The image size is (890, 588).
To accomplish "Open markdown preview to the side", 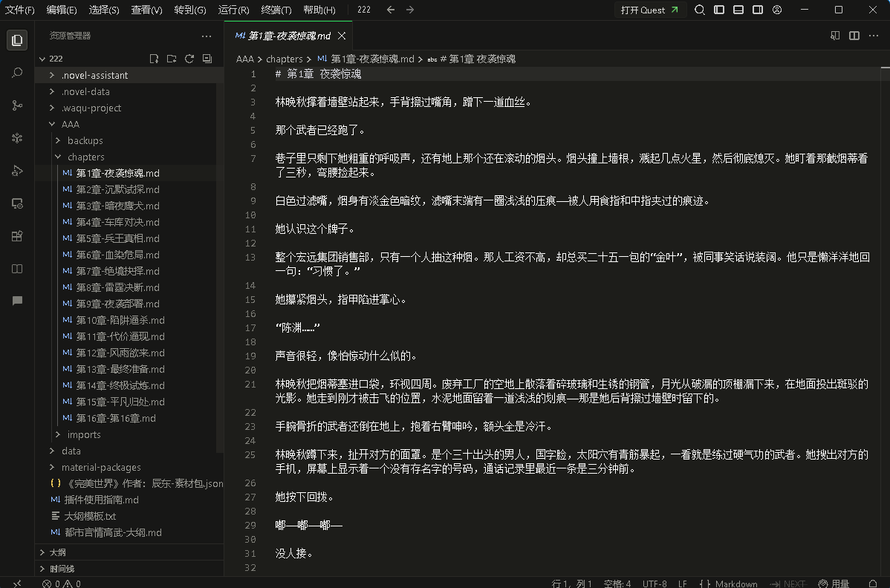I will (835, 36).
